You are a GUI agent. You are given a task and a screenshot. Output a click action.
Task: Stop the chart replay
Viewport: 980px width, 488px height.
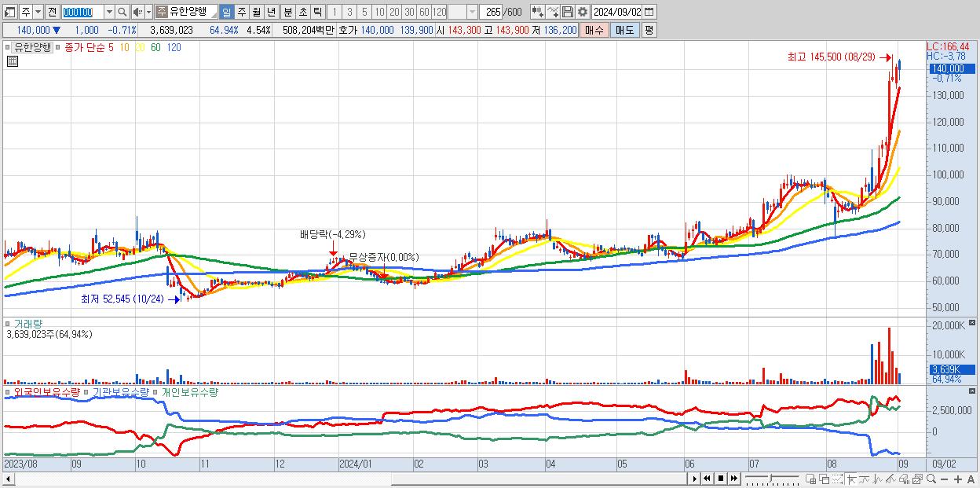(x=720, y=479)
